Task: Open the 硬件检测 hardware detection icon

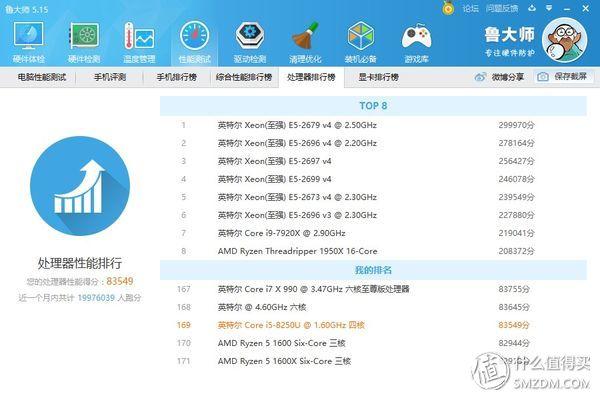Action: 84,42
